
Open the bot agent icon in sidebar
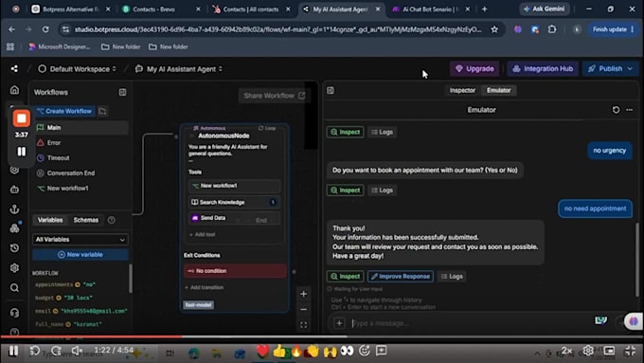pos(14,190)
